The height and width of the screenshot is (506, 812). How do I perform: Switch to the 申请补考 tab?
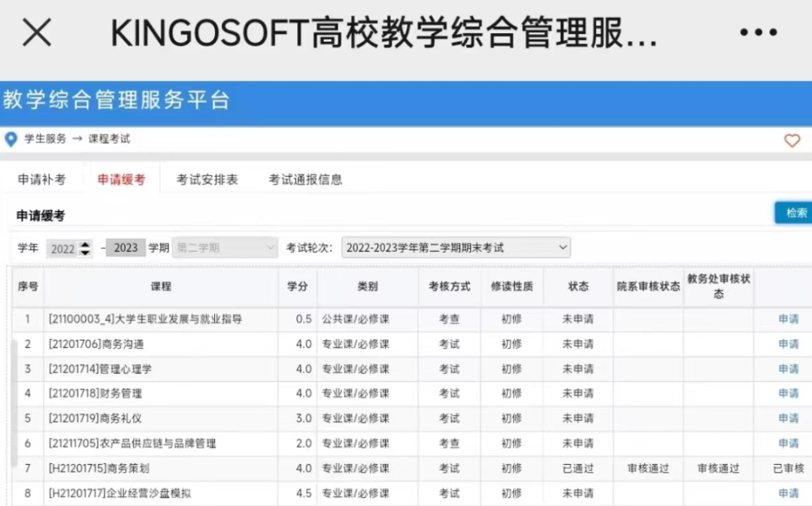[43, 179]
